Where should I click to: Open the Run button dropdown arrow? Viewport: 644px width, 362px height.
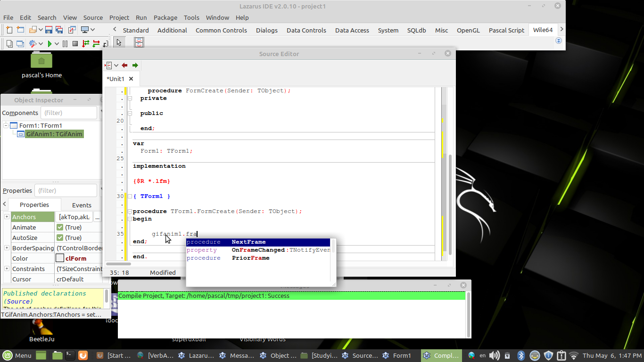point(57,44)
